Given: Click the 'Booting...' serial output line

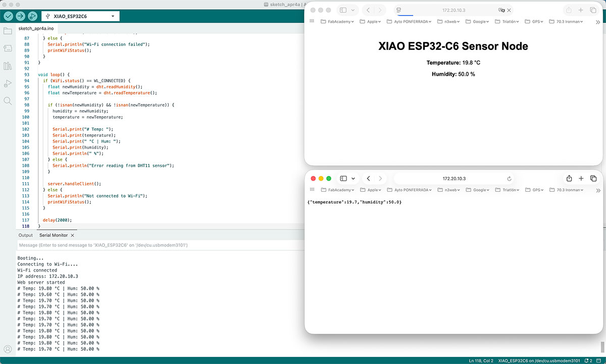Looking at the screenshot, I should coord(30,258).
